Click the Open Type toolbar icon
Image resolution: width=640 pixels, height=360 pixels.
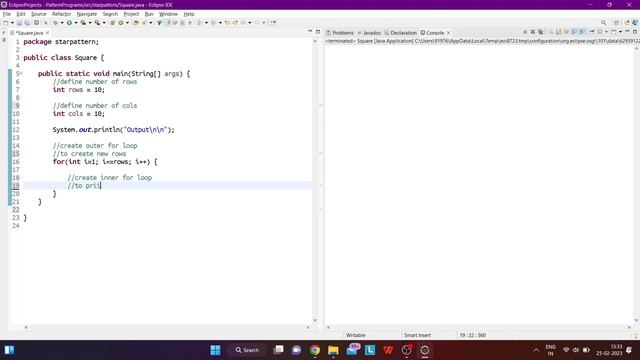136,23
